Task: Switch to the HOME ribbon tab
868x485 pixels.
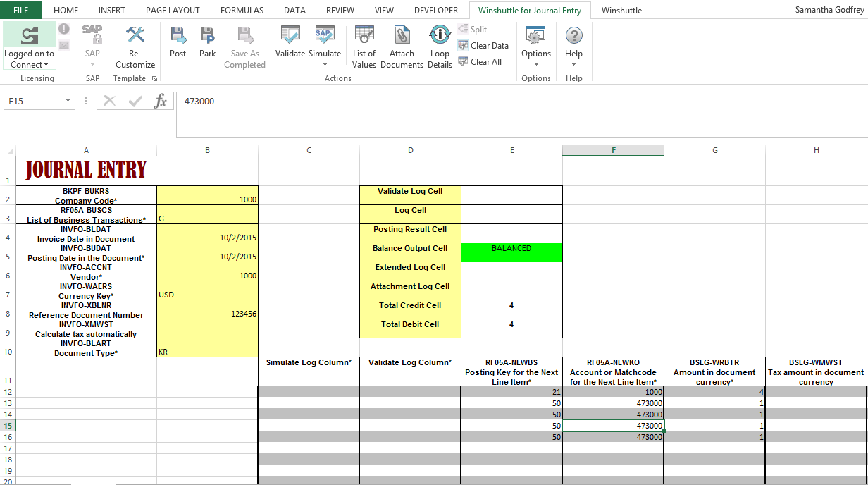Action: (x=66, y=10)
